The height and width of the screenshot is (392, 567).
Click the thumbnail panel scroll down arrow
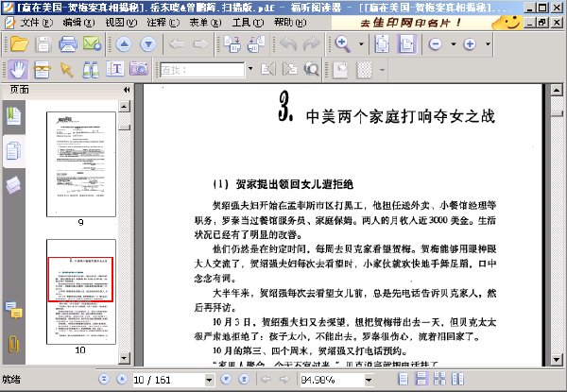click(124, 358)
